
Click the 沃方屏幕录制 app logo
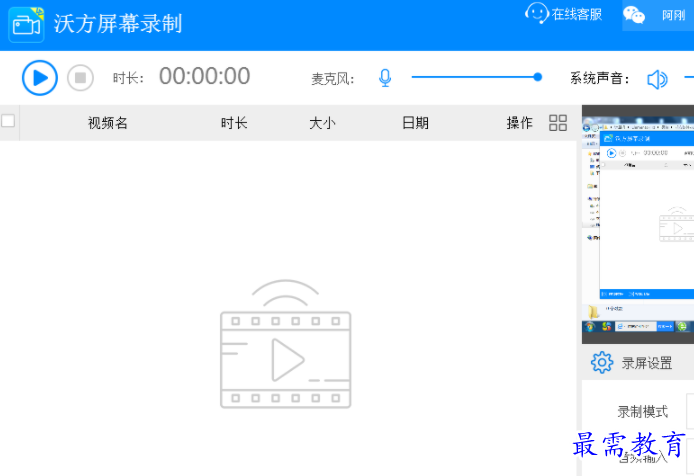(x=26, y=24)
